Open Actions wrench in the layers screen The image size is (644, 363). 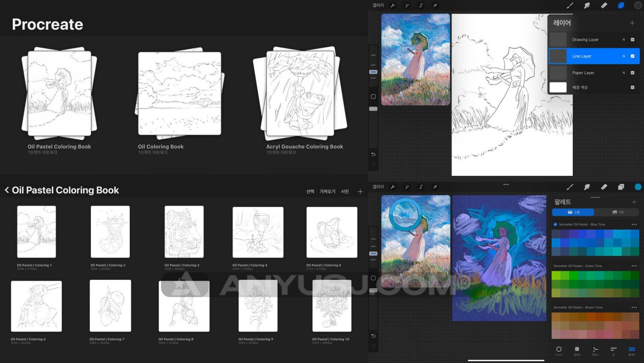tap(393, 6)
